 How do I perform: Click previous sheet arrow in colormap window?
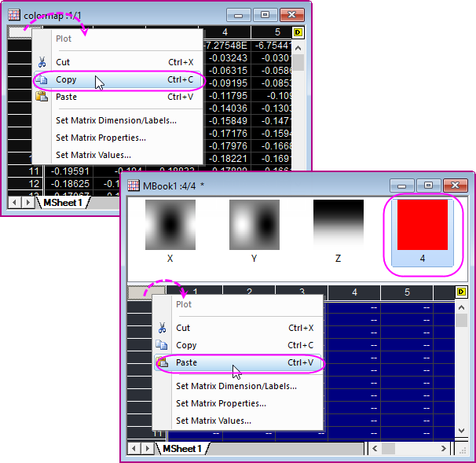[15, 202]
